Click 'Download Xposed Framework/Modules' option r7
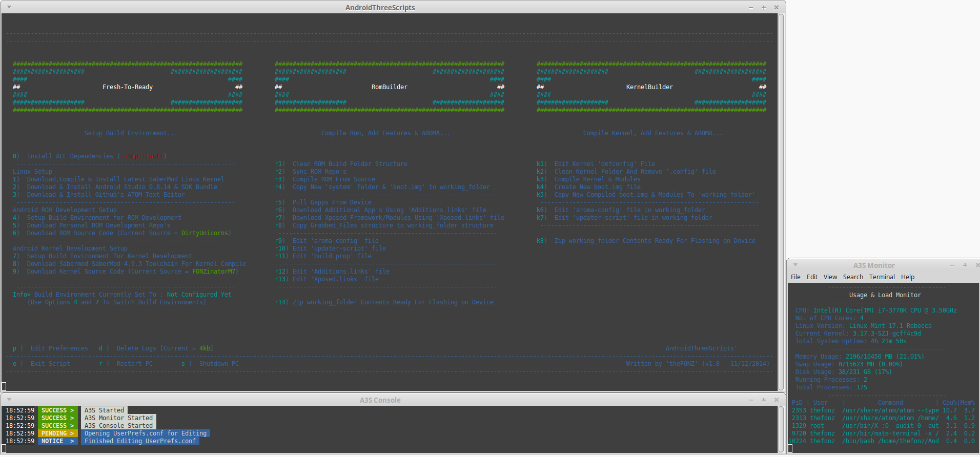The width and height of the screenshot is (980, 457). (x=390, y=218)
